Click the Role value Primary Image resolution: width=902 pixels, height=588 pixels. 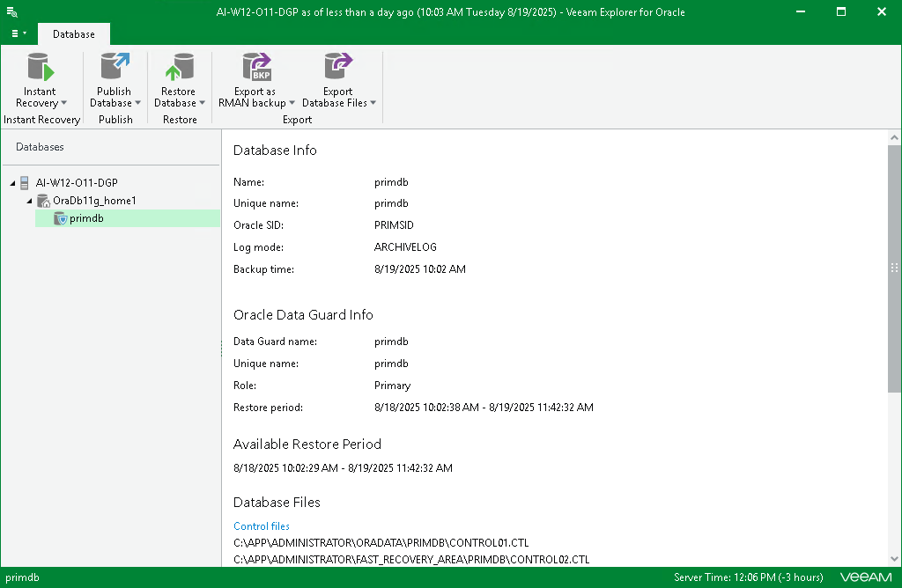pos(392,386)
